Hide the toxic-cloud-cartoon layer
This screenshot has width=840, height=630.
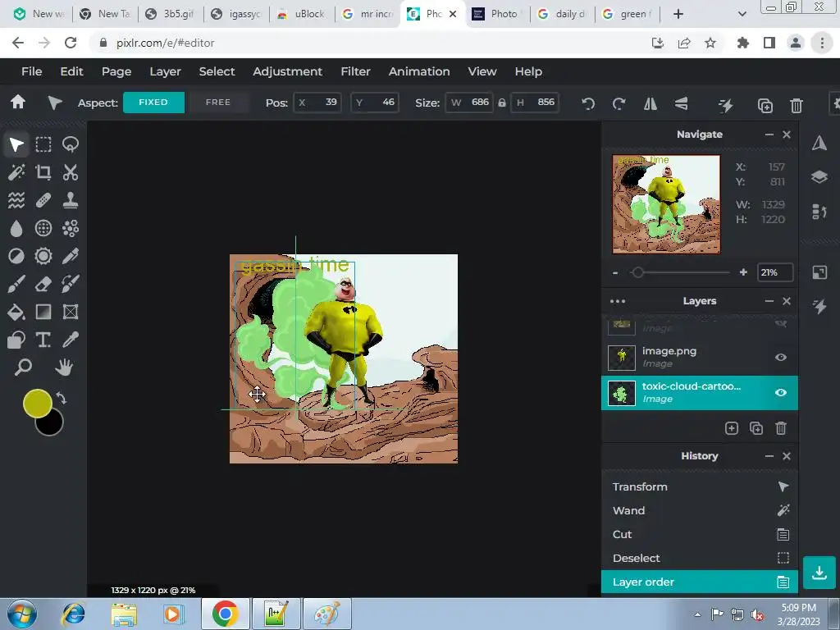(781, 393)
